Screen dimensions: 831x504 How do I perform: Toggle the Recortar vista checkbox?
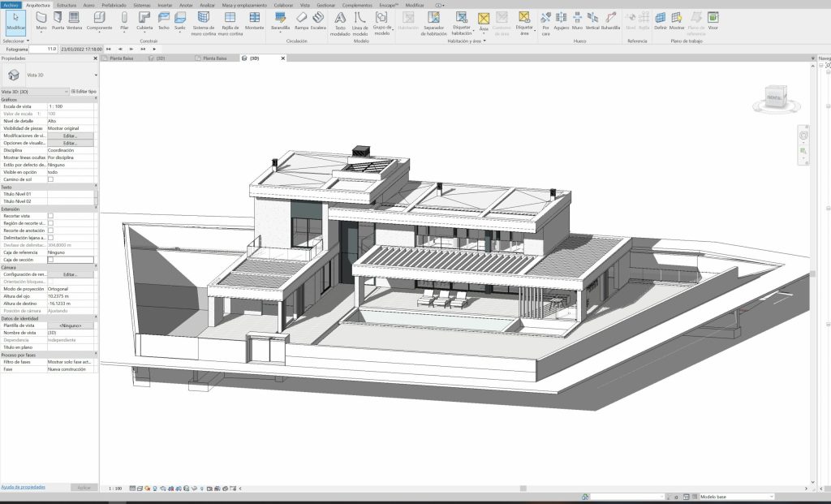(x=50, y=216)
